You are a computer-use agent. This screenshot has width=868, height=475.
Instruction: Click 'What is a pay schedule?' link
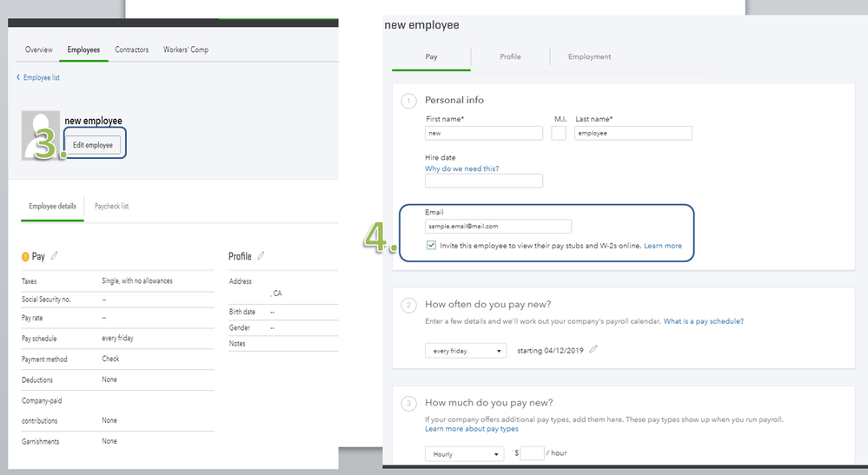pyautogui.click(x=703, y=321)
